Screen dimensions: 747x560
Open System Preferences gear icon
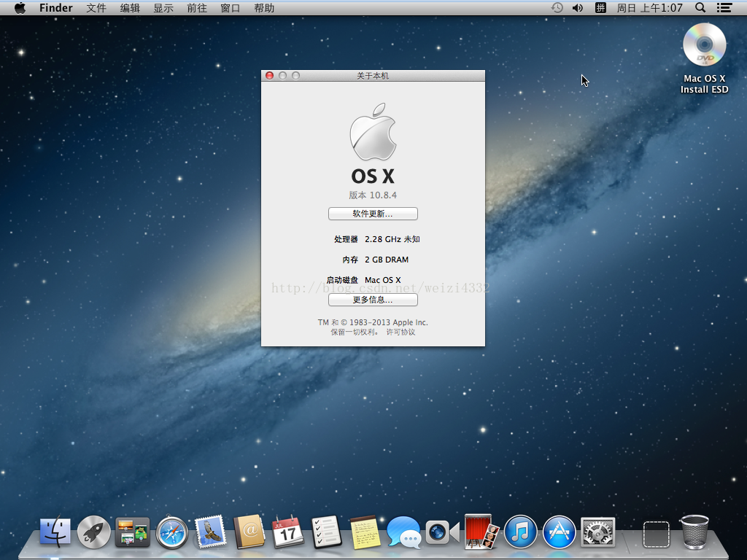pos(598,532)
